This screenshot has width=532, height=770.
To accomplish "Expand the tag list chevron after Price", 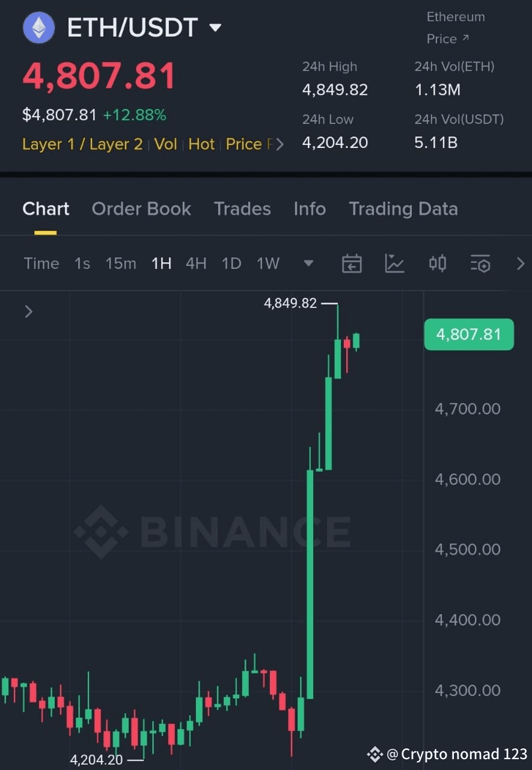I will [x=280, y=144].
